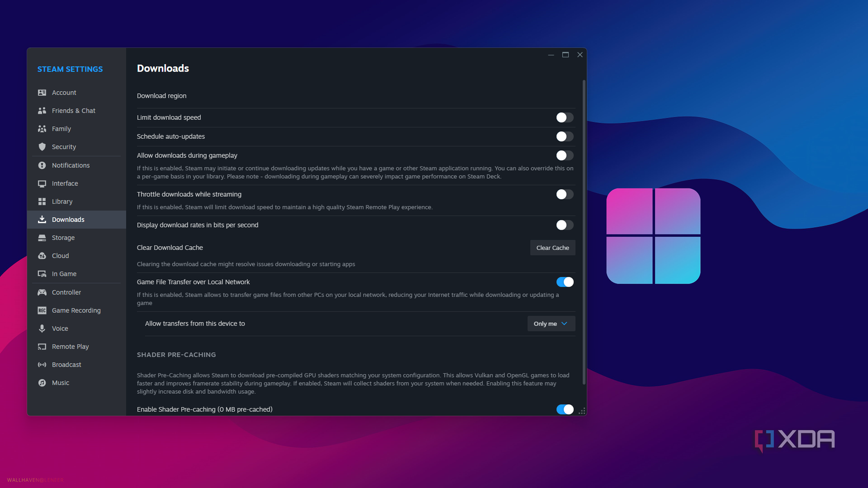868x488 pixels.
Task: Click the Friends & Chat people icon
Action: point(42,110)
